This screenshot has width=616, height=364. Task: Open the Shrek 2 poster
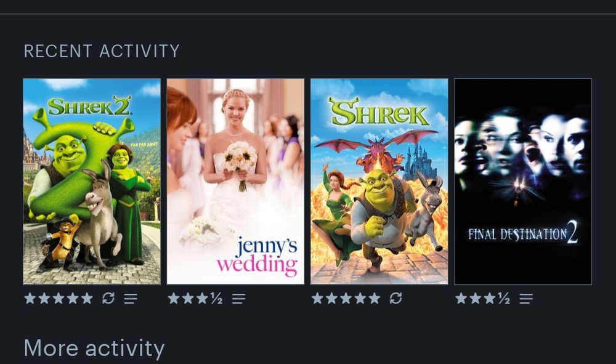pos(92,182)
